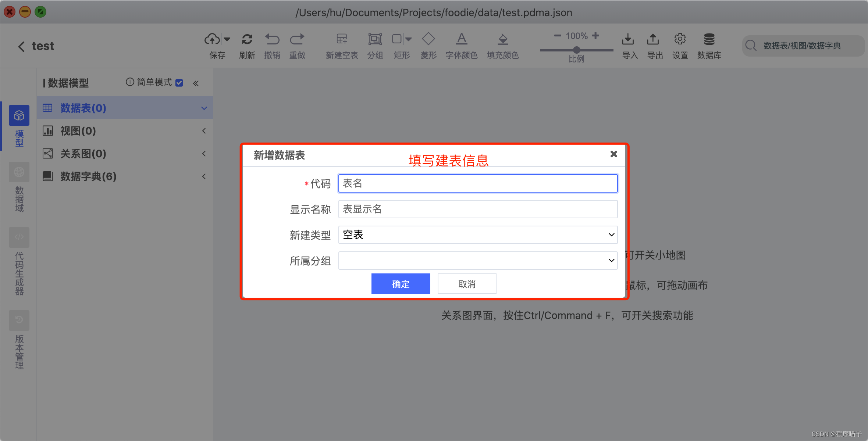Open the save options dropdown arrow

coord(227,39)
